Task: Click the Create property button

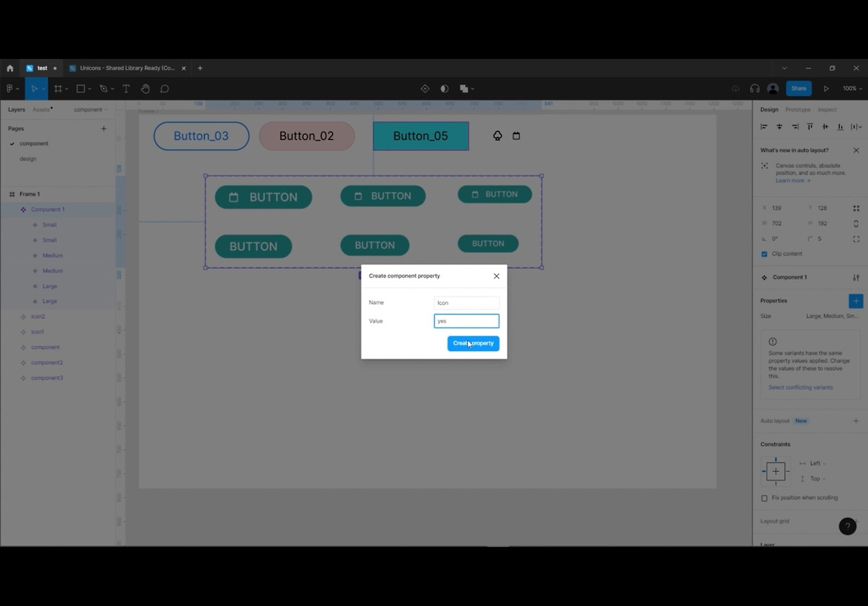Action: (x=473, y=344)
